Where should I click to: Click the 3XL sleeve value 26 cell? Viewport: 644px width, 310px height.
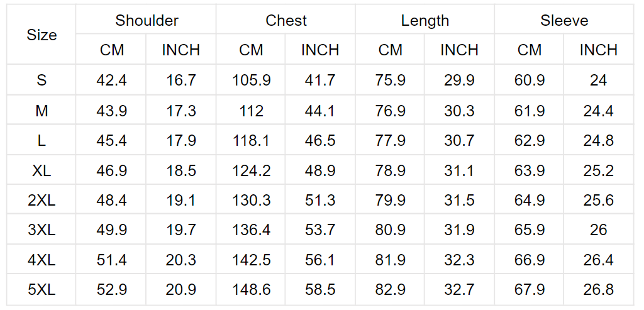(x=599, y=230)
